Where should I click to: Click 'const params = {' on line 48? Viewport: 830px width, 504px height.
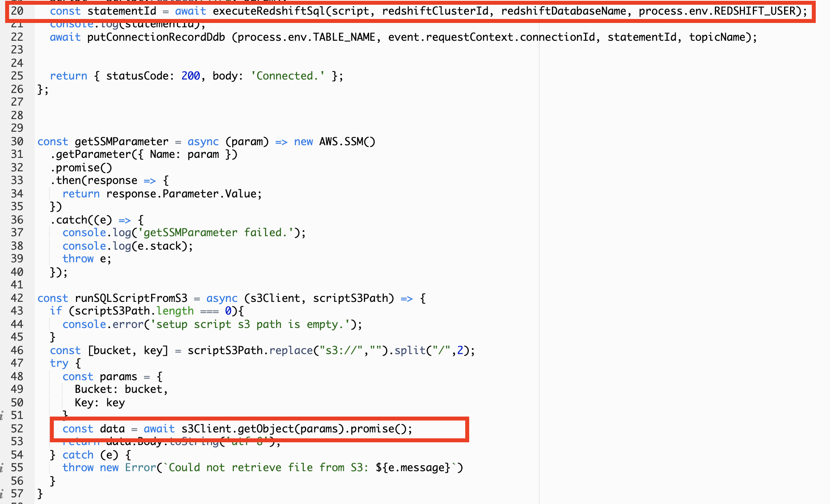[x=112, y=376]
